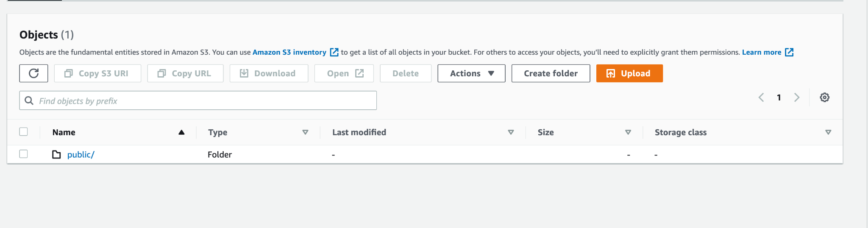868x228 pixels.
Task: Select all objects header checkbox
Action: click(24, 132)
